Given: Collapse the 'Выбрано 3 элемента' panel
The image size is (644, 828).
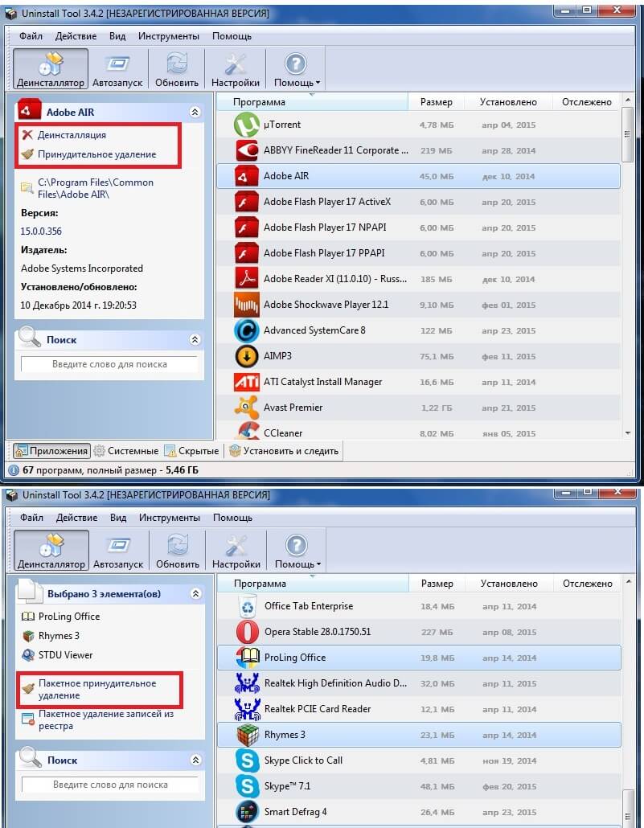Looking at the screenshot, I should [195, 594].
